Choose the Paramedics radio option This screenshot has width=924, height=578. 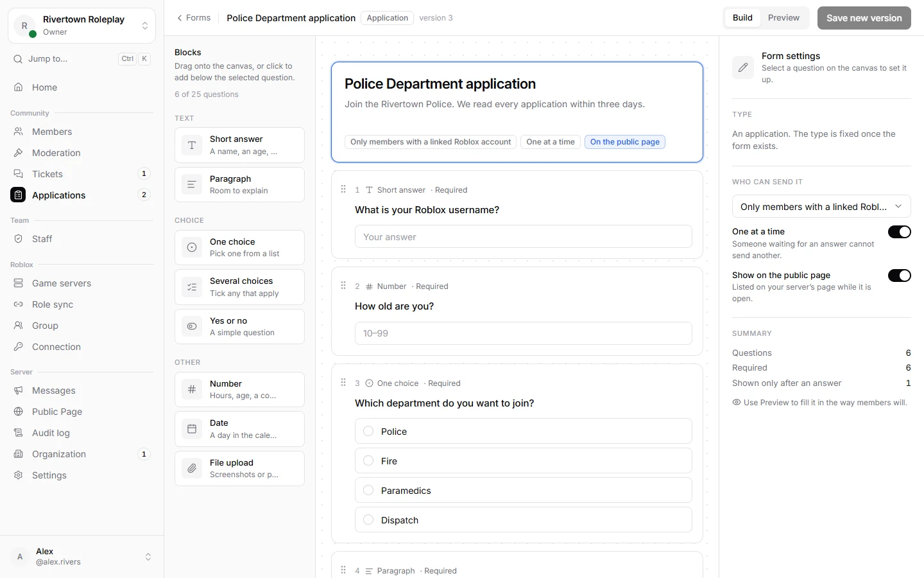pos(368,490)
